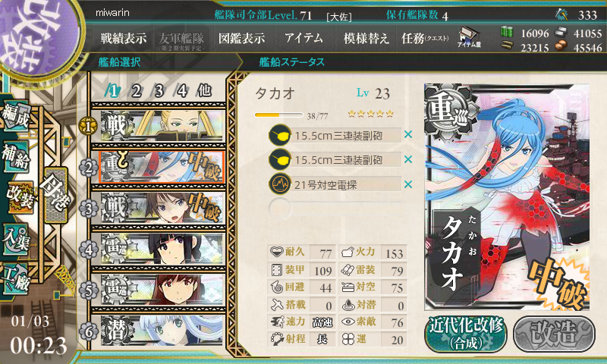Open the 工廠 factory side icon

tap(16, 278)
